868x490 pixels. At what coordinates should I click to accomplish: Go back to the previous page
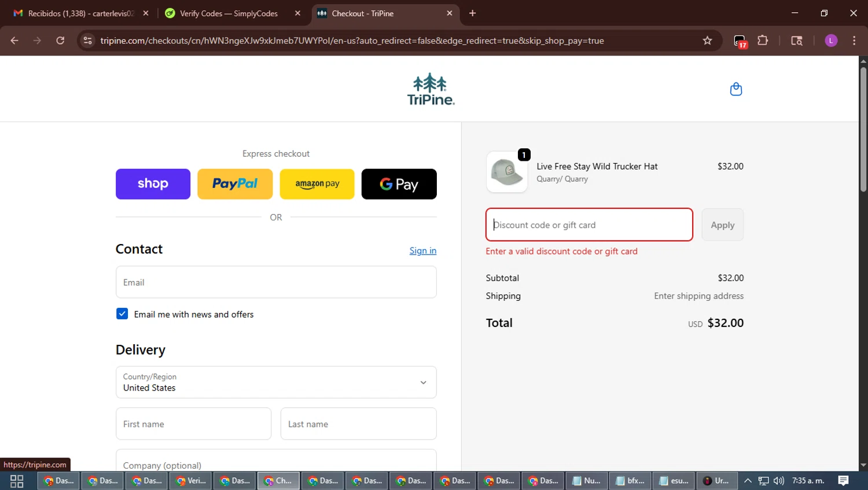[14, 40]
